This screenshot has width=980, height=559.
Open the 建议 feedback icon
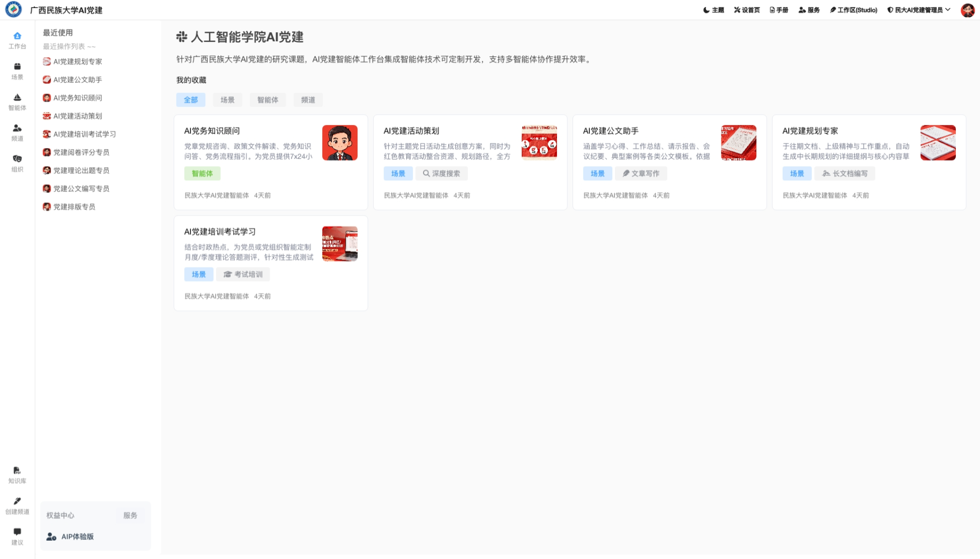click(17, 536)
